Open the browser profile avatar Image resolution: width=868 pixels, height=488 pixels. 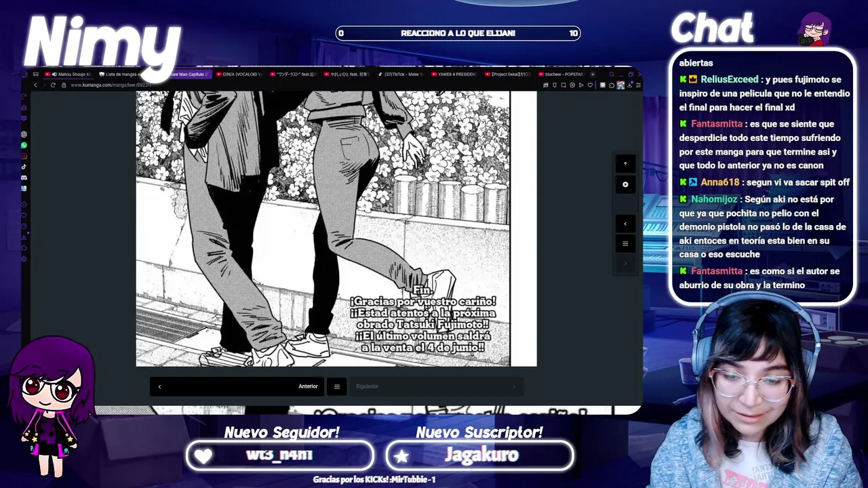click(x=620, y=85)
